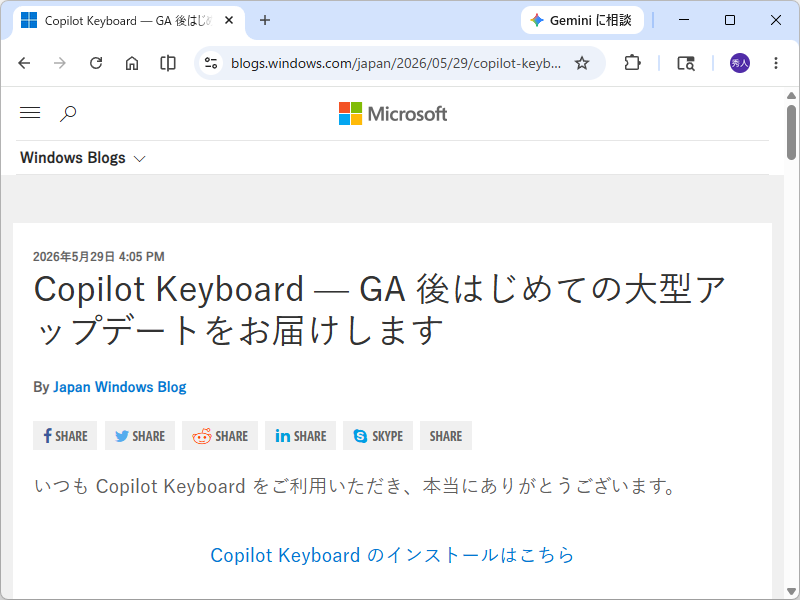Open the Chrome three-dot menu
Viewport: 800px width, 600px height.
[776, 63]
